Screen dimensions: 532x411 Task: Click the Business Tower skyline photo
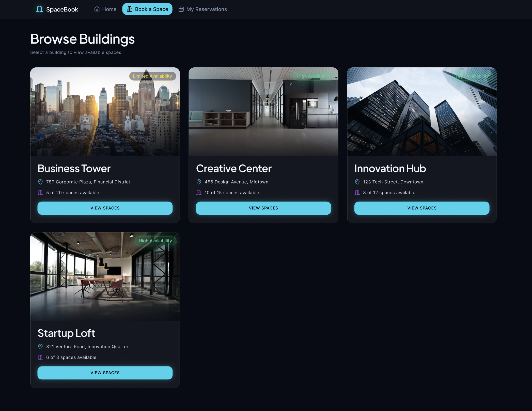point(105,112)
